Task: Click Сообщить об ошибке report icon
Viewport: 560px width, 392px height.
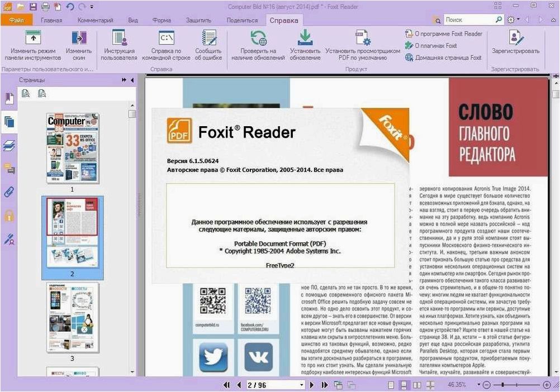Action: 208,45
